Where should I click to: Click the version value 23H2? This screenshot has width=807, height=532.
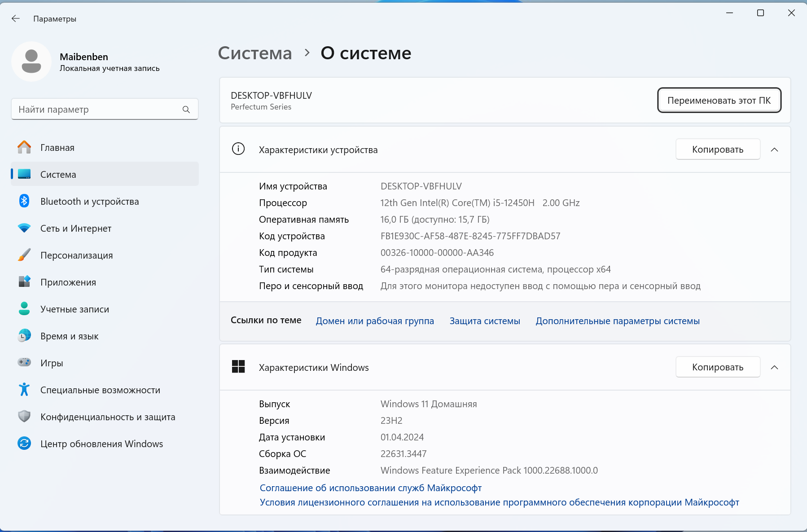click(391, 421)
